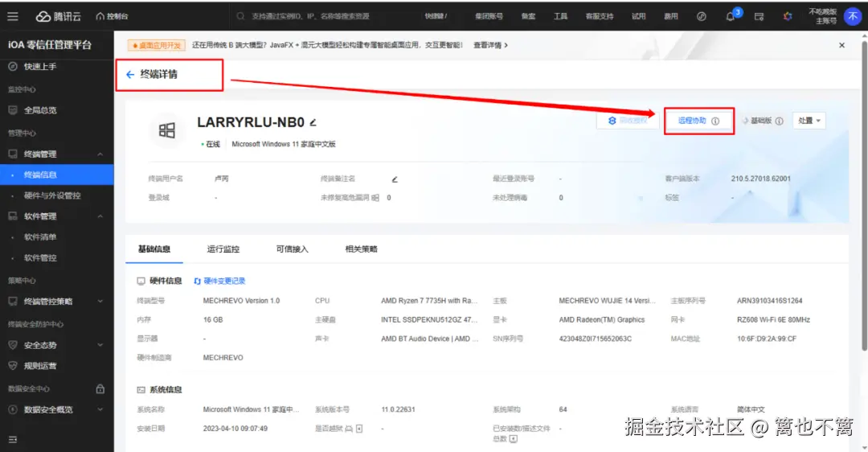The height and width of the screenshot is (452, 868).
Task: Collapse the 软件管理 section
Action: click(100, 216)
